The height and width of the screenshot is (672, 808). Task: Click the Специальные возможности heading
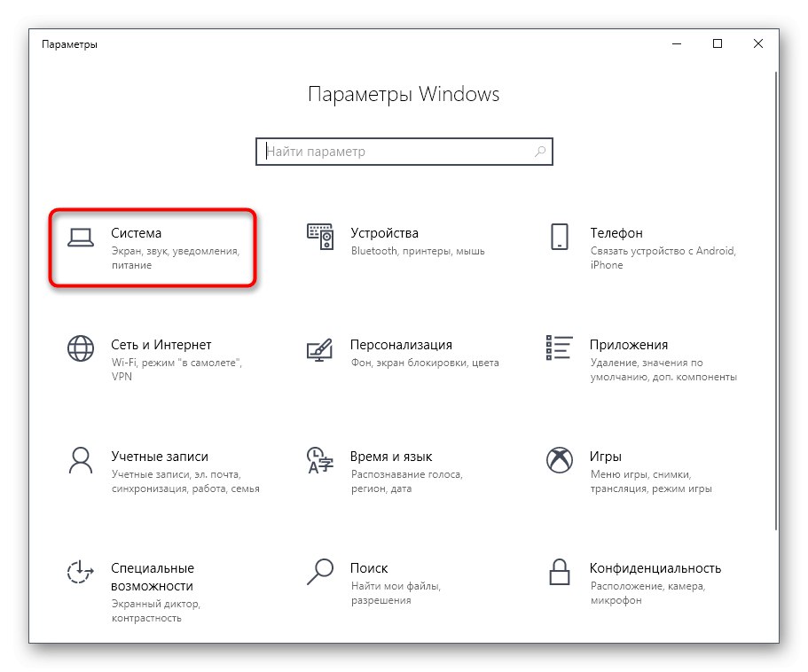(153, 577)
